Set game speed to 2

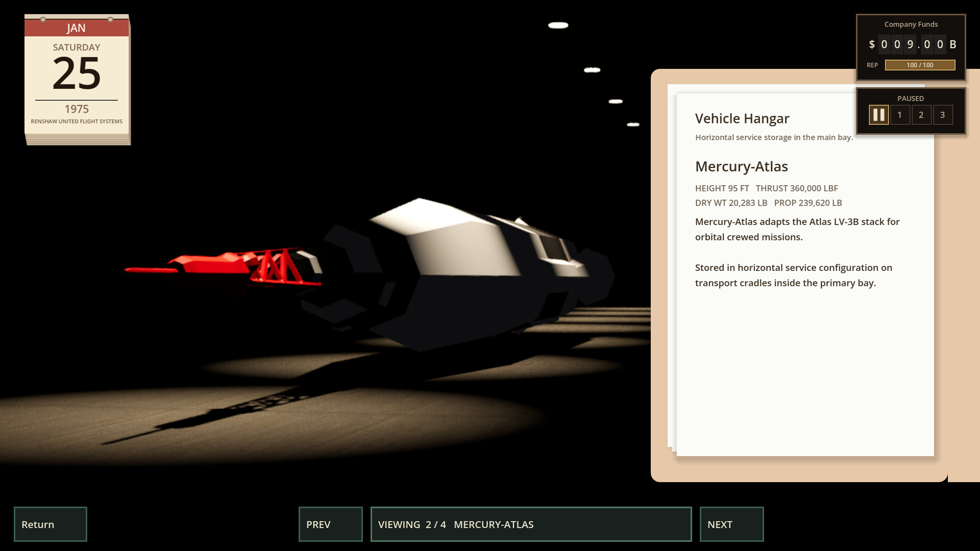921,115
